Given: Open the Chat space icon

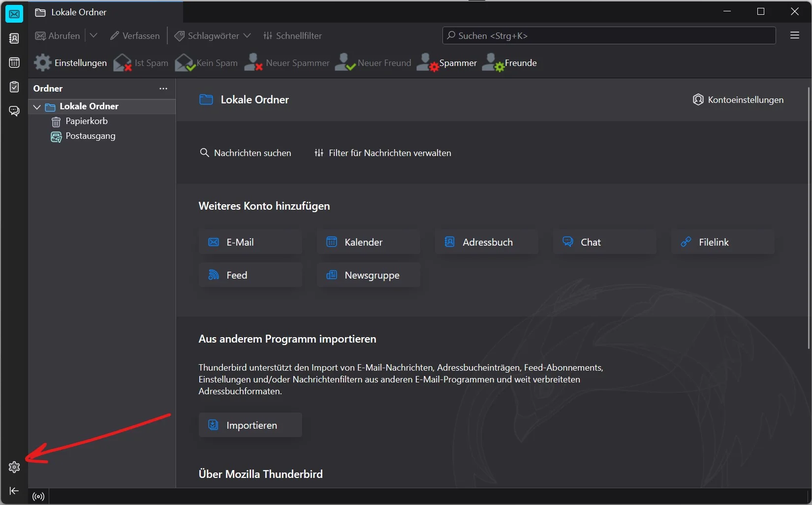Looking at the screenshot, I should click(x=14, y=111).
